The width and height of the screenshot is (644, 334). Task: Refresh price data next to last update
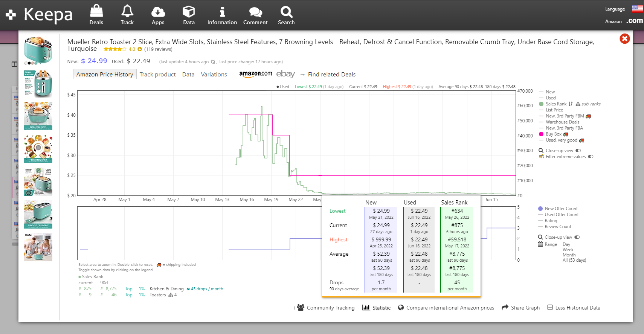pyautogui.click(x=213, y=62)
